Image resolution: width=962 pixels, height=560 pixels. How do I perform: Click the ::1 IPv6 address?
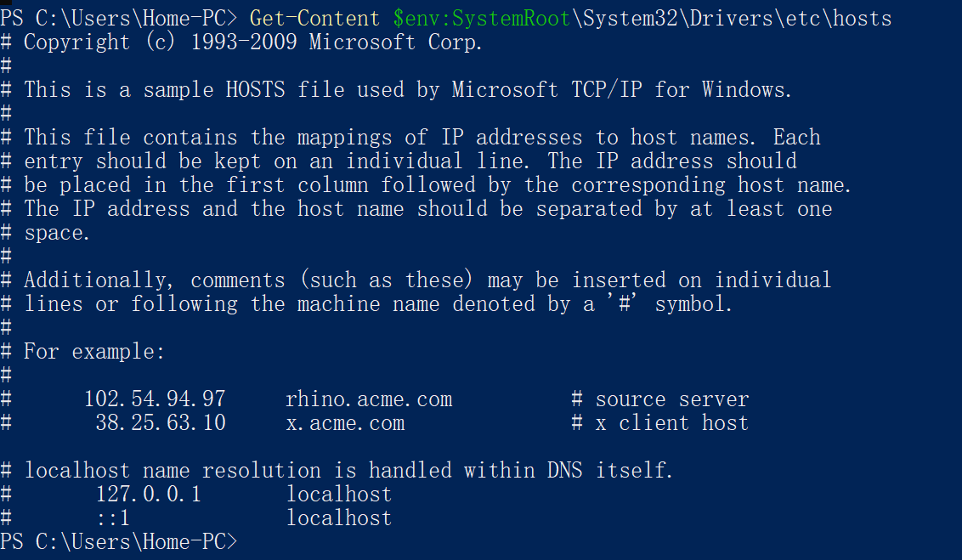(x=113, y=518)
